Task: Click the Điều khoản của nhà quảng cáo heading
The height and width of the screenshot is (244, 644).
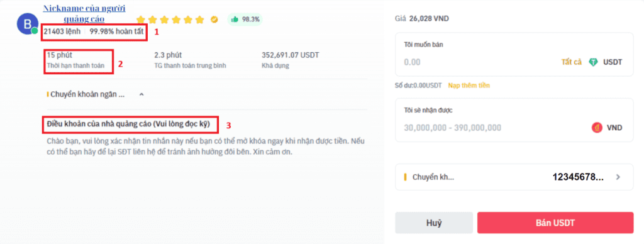Action: 128,124
